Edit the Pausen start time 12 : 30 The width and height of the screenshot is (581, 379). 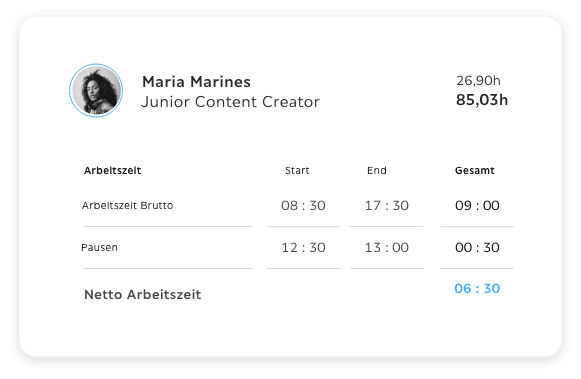(303, 247)
